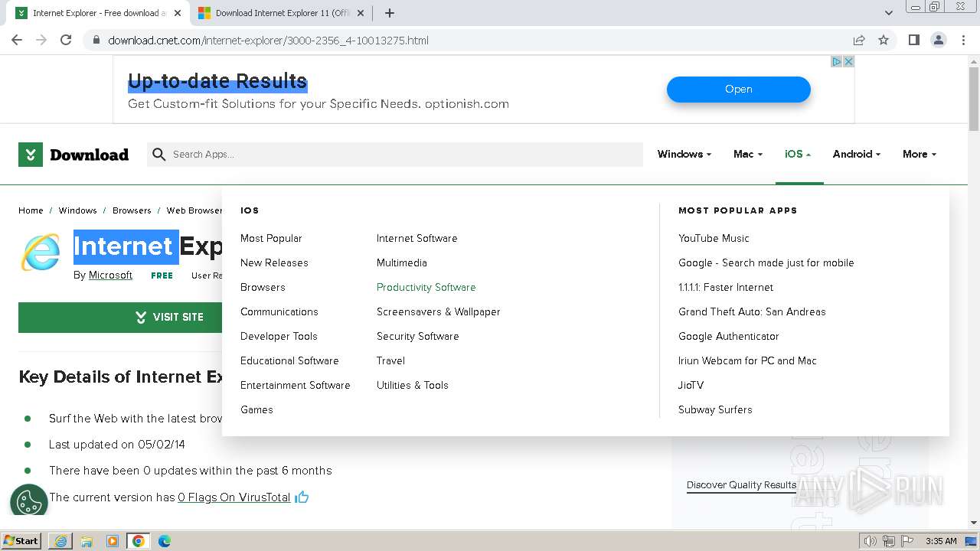Open Multimedia category

pos(401,262)
